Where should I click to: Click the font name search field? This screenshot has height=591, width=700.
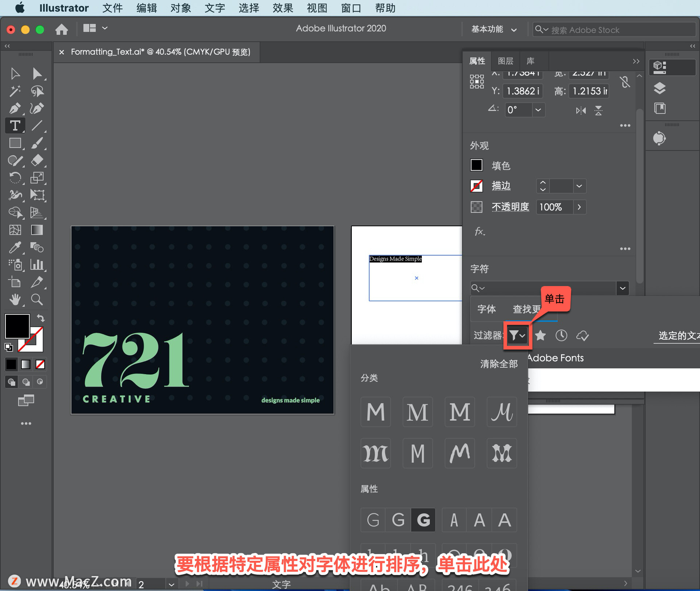(543, 288)
